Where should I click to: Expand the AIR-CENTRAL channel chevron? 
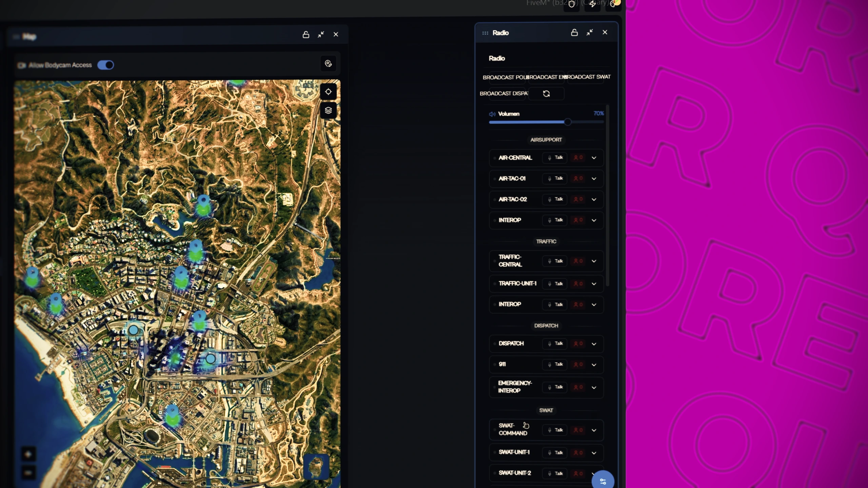(x=594, y=158)
